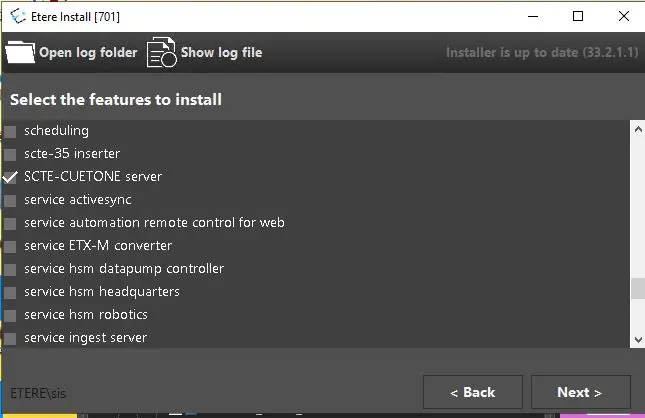Viewport: 645px width, 418px height.
Task: Enable service ETX-M converter checkbox
Action: [11, 246]
